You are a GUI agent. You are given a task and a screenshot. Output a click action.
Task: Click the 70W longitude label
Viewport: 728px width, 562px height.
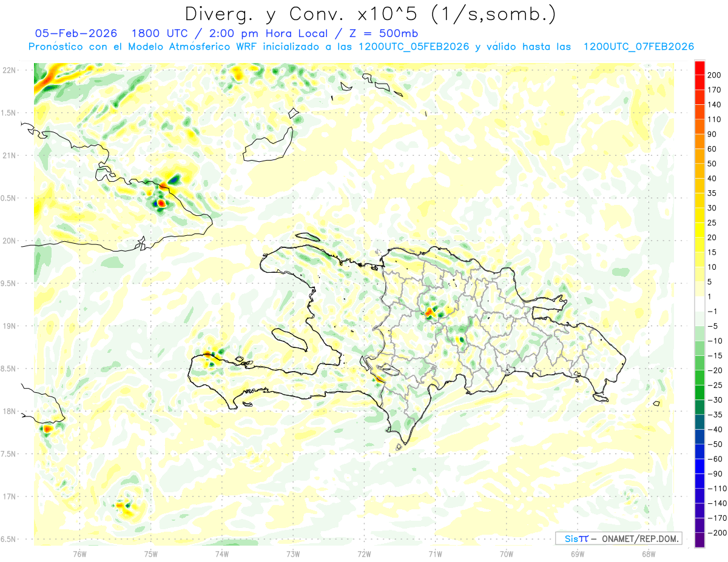(507, 554)
